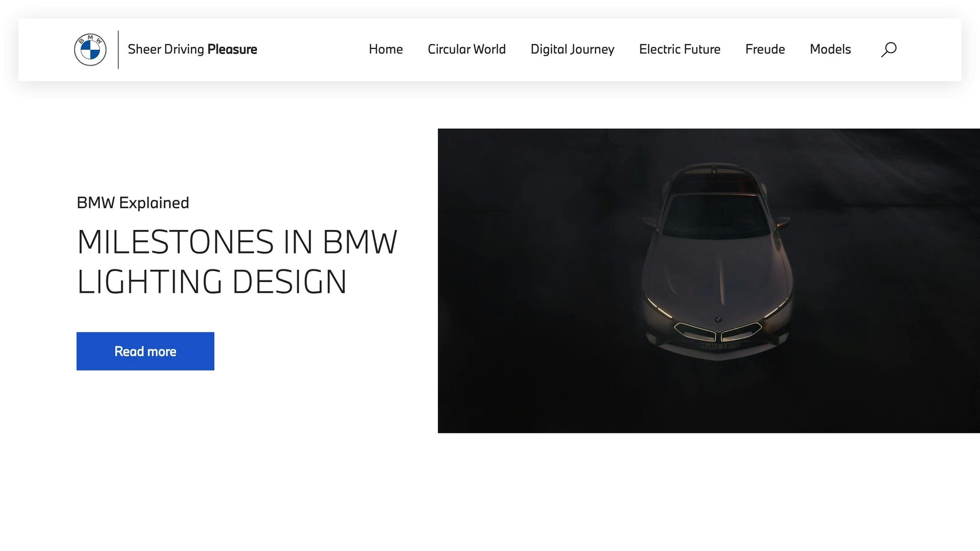Image resolution: width=980 pixels, height=551 pixels.
Task: Click the Sheer Driving Pleasure tagline
Action: pyautogui.click(x=192, y=49)
